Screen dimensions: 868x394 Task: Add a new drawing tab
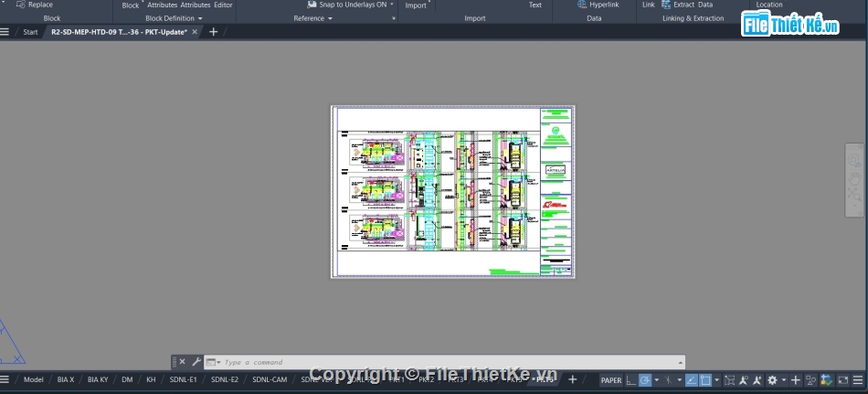[213, 32]
